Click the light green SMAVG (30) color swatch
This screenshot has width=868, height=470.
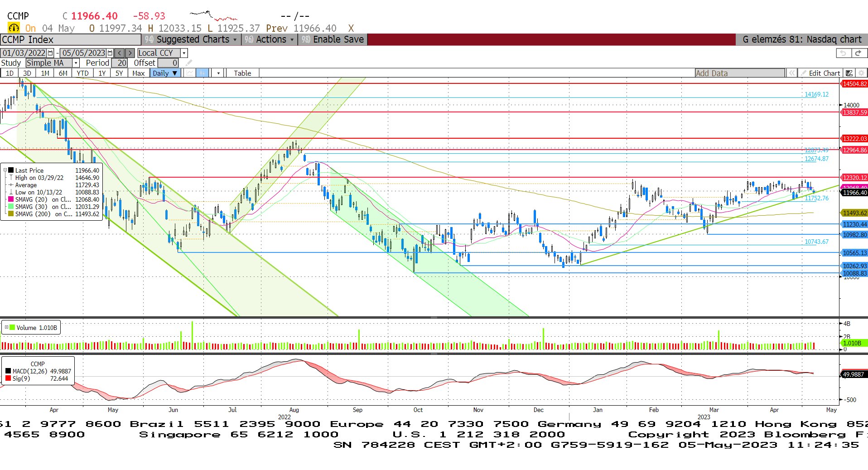(x=11, y=207)
